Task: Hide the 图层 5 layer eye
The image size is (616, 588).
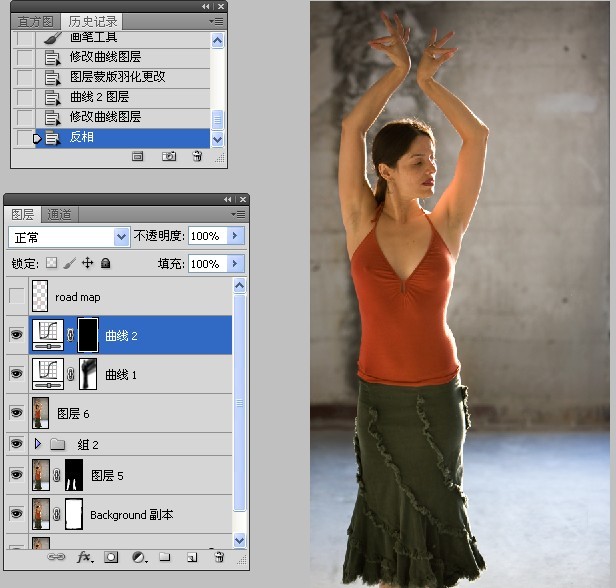Action: (x=16, y=474)
